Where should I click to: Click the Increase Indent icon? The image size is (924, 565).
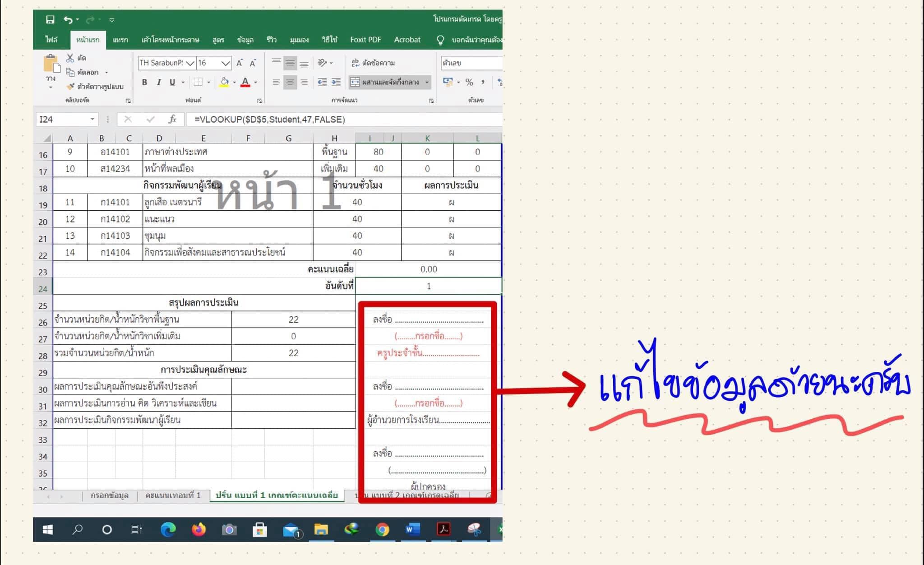(336, 82)
